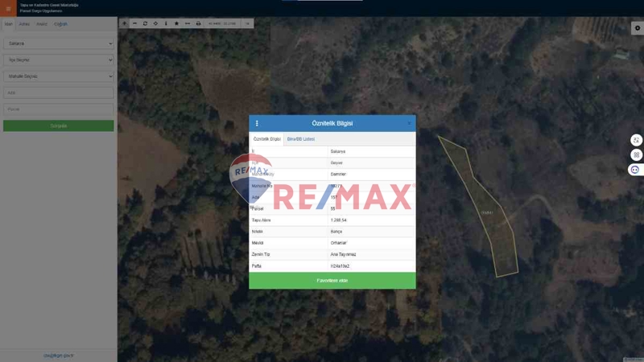The width and height of the screenshot is (644, 362).
Task: Click the zoom out minus icon
Action: 134,23
